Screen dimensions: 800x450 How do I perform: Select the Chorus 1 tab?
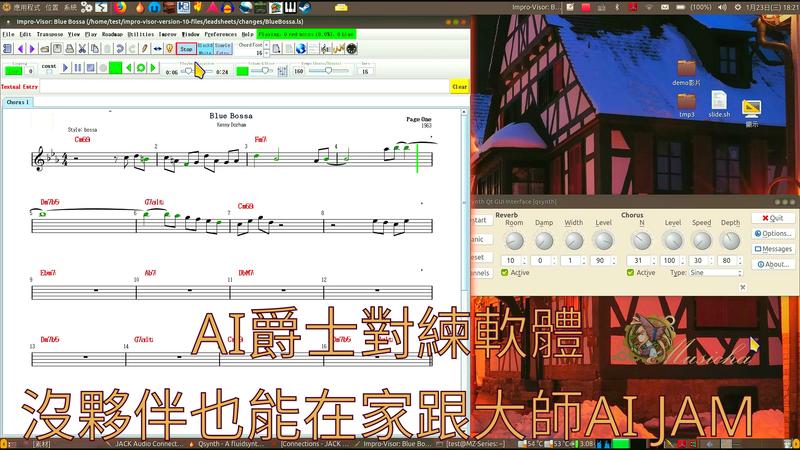(18, 102)
